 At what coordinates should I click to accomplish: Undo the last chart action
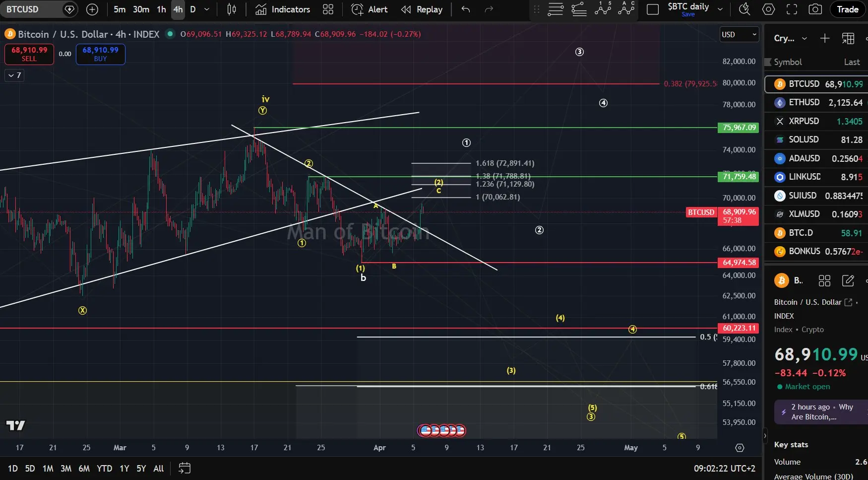click(x=465, y=9)
